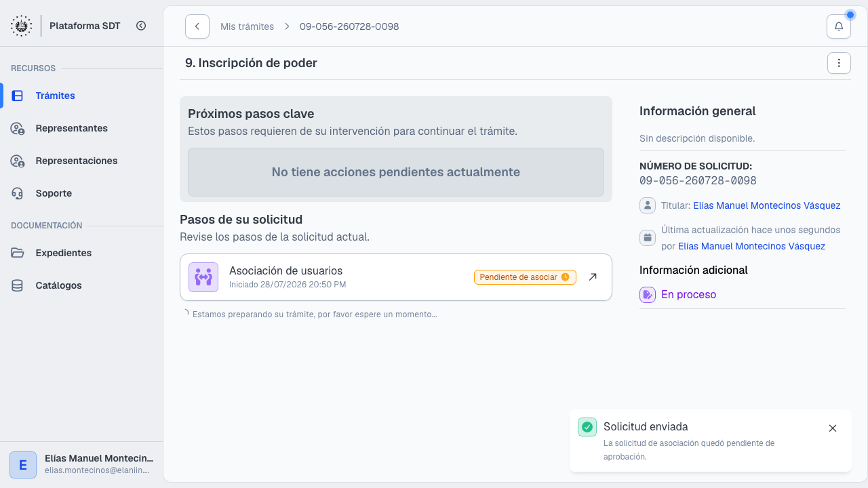Open Representaciones in the sidebar
This screenshot has height=488, width=868.
point(81,161)
